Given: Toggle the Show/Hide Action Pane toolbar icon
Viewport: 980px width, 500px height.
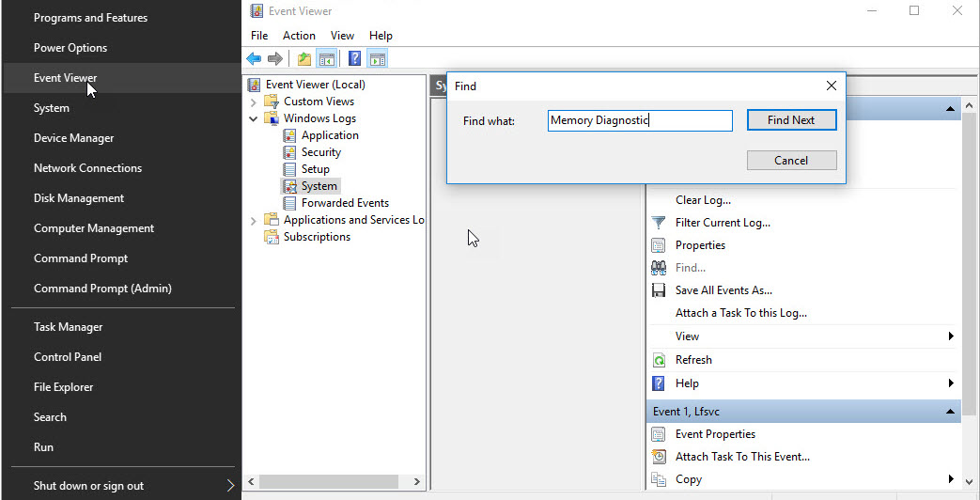Looking at the screenshot, I should 377,59.
